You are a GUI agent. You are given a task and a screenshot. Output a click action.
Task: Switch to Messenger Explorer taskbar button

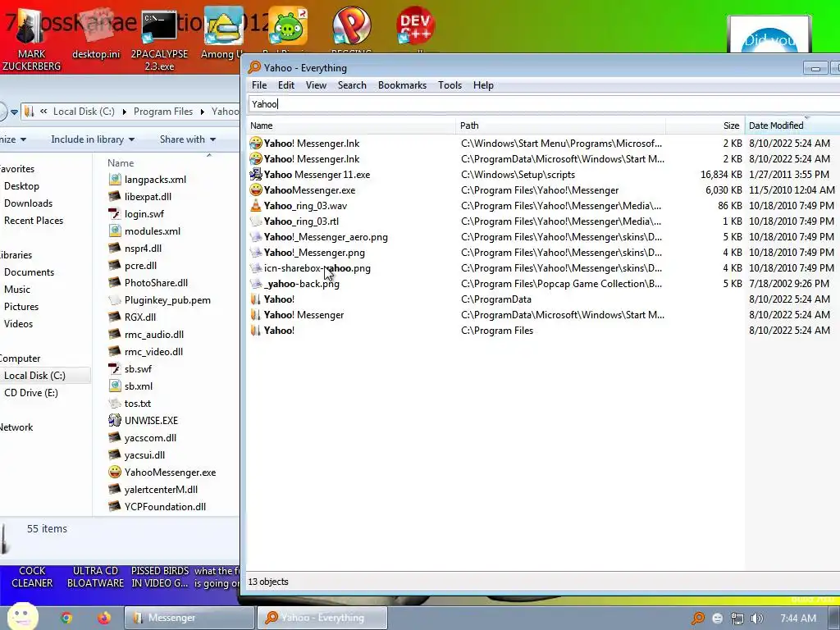(x=189, y=618)
